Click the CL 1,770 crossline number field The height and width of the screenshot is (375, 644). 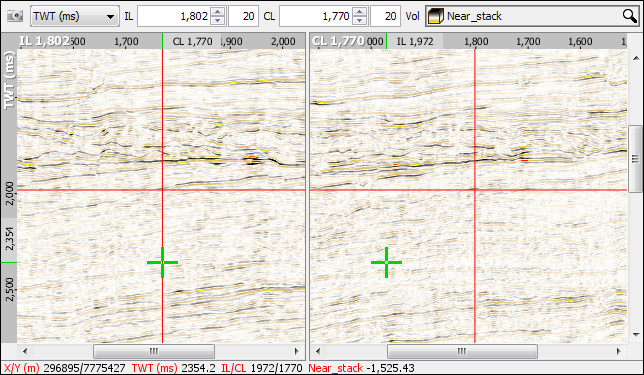[316, 16]
